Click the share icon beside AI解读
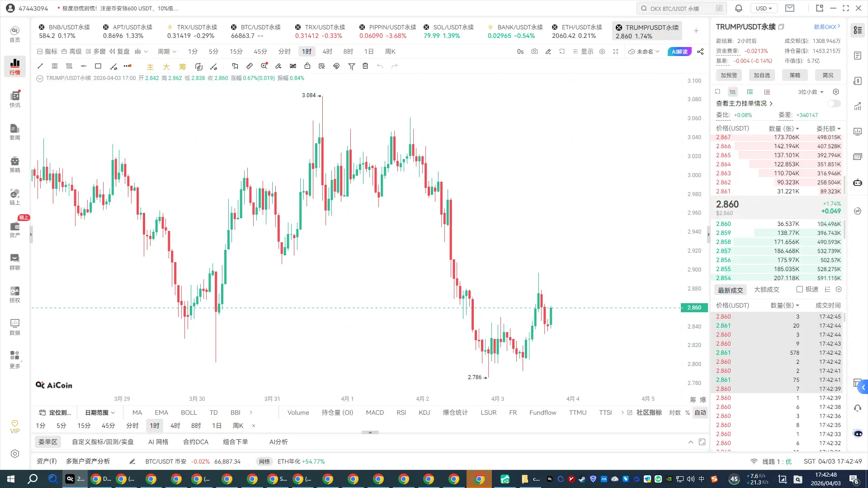Screen dimensions: 868x488 pos(700,52)
